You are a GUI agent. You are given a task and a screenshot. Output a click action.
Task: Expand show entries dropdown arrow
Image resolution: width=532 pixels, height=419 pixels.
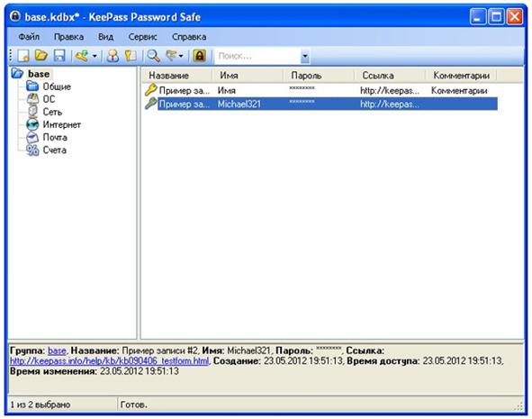(x=181, y=56)
